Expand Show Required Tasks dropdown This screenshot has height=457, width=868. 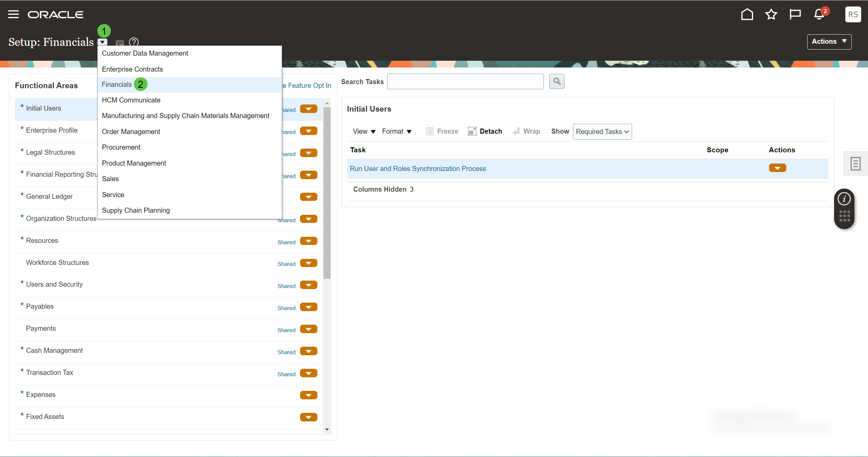[x=602, y=132]
